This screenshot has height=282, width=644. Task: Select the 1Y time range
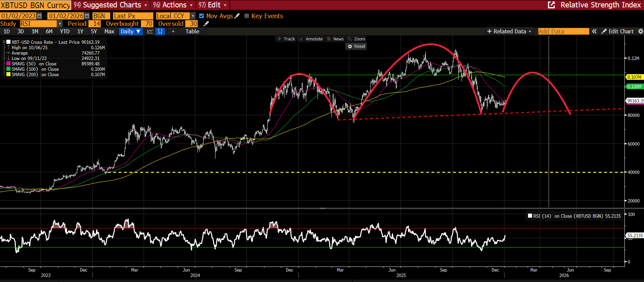click(80, 31)
